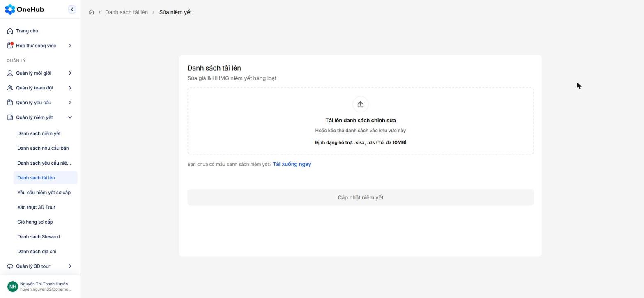Expand Quản lý yêu cầu chevron
The width and height of the screenshot is (644, 298).
(70, 103)
